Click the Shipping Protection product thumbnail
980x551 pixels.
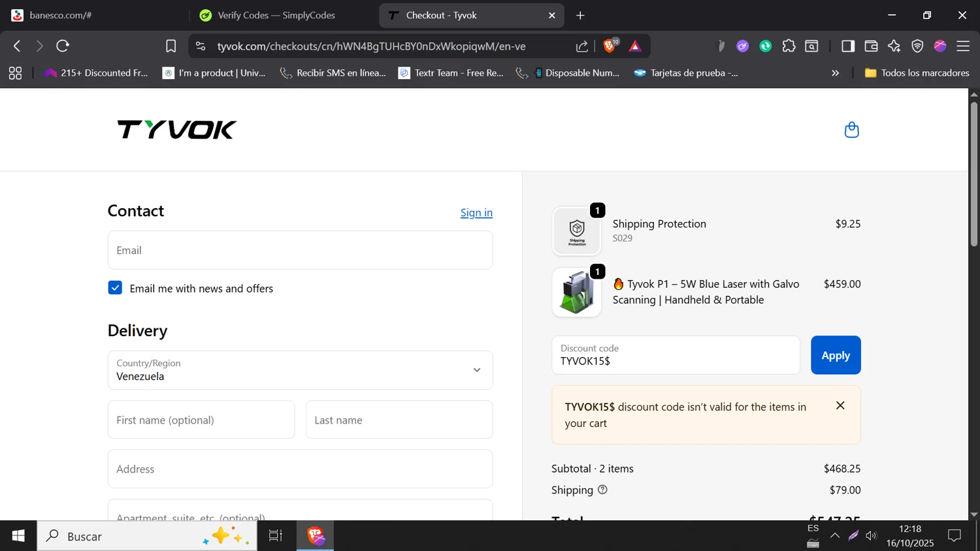coord(577,231)
